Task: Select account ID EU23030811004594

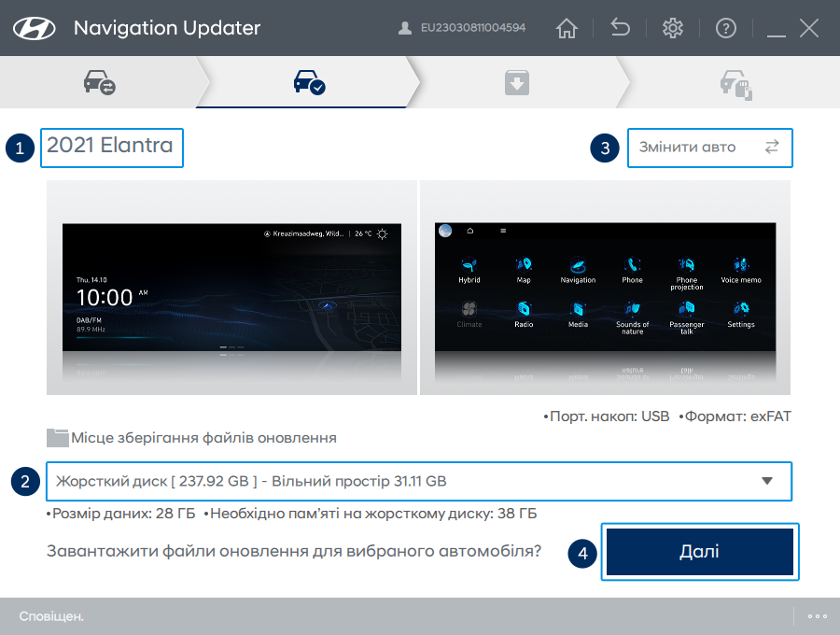Action: tap(473, 28)
